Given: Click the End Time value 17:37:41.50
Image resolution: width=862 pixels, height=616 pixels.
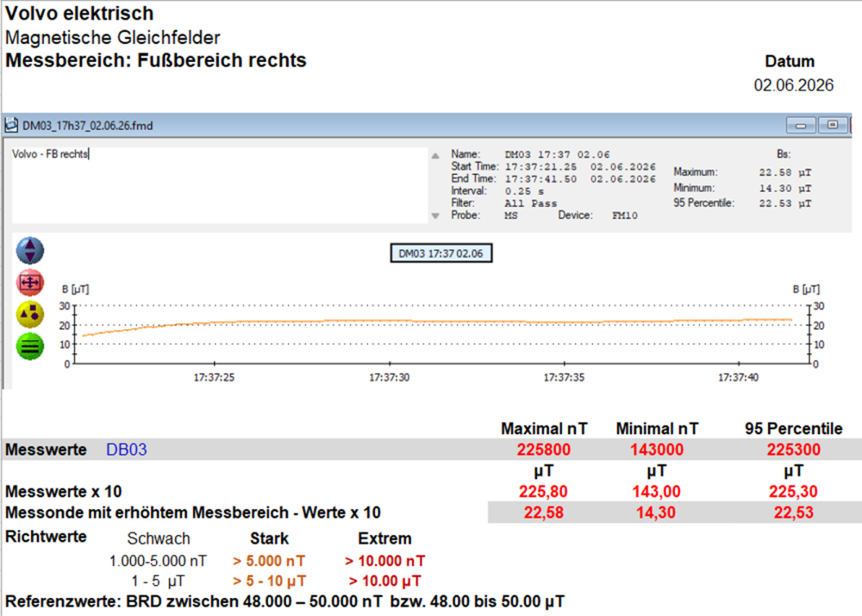Looking at the screenshot, I should pos(541,178).
